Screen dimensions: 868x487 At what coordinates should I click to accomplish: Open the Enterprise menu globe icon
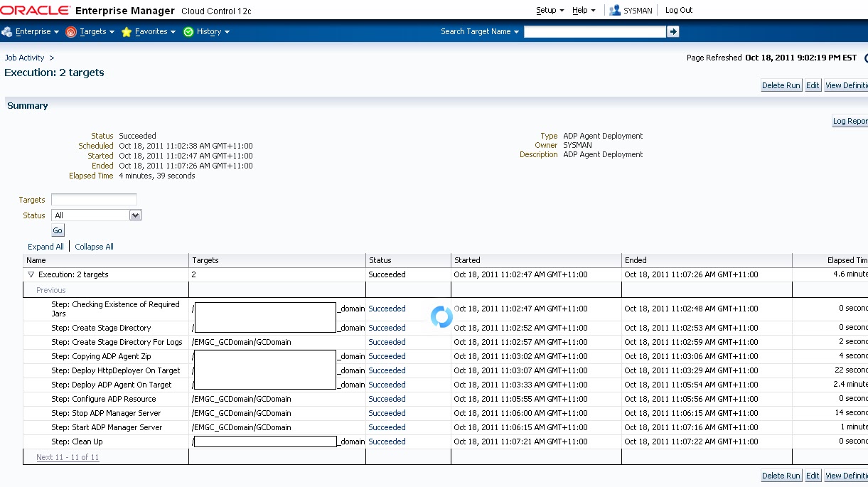pyautogui.click(x=7, y=31)
